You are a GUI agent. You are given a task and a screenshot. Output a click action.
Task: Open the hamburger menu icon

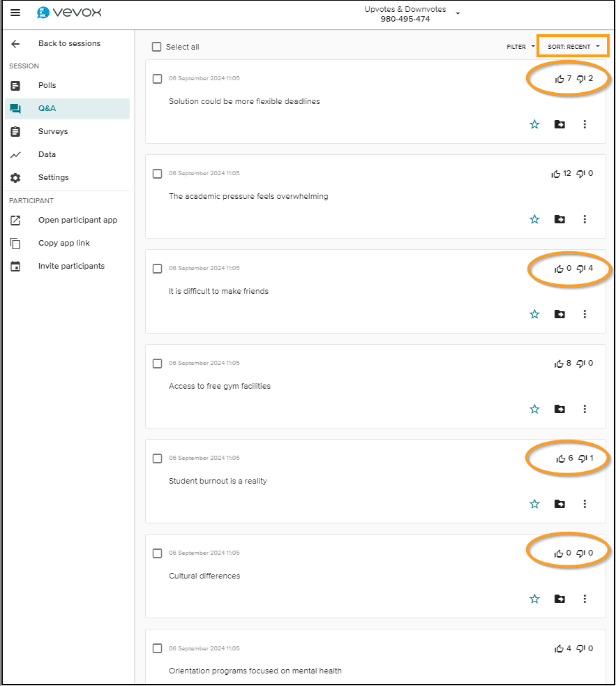click(x=15, y=13)
